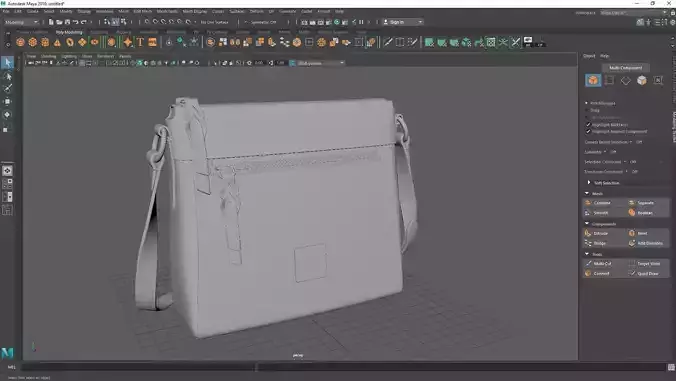Screen dimensions: 676x381
Task: Pick the Paint selection tool
Action: tap(7, 88)
